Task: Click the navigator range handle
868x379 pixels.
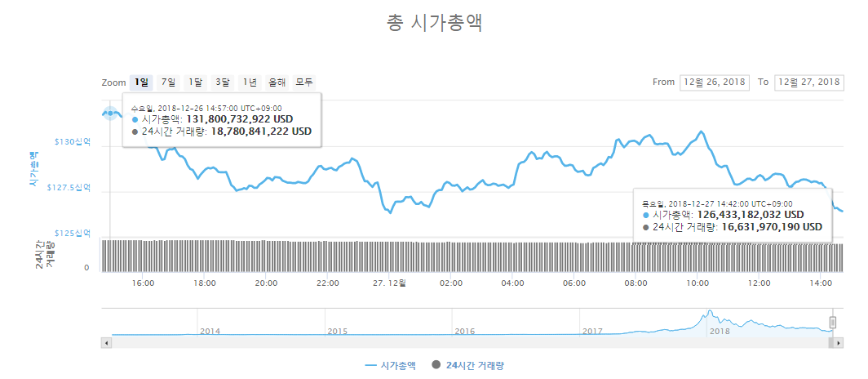Action: click(x=833, y=323)
